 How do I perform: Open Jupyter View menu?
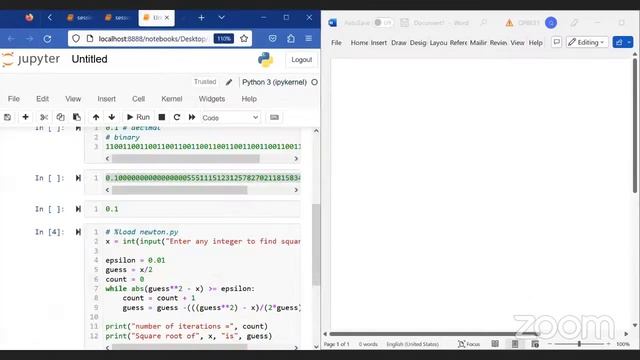pyautogui.click(x=73, y=99)
